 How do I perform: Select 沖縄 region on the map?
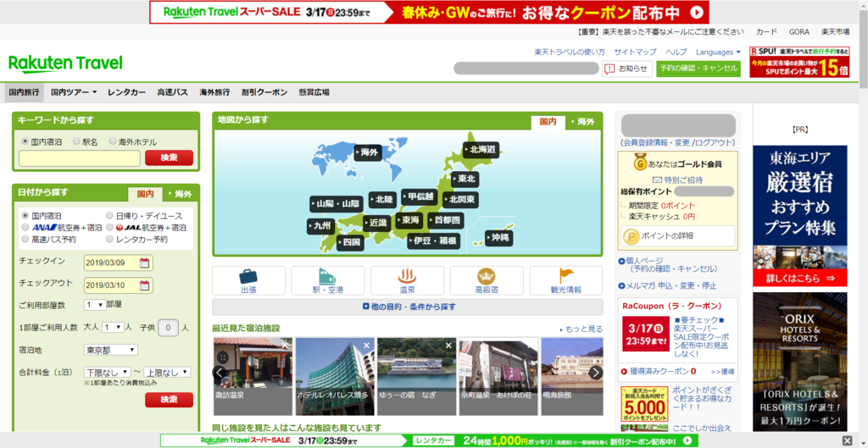[498, 238]
